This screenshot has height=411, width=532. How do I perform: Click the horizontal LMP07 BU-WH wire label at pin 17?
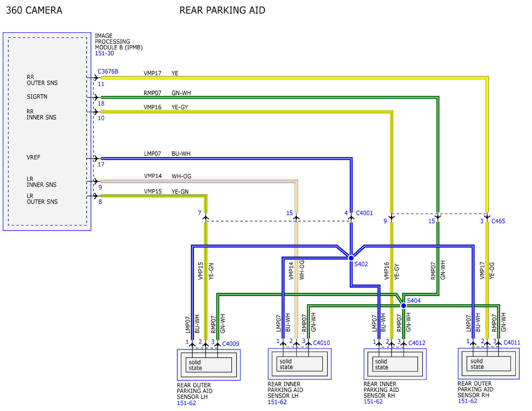(x=168, y=154)
